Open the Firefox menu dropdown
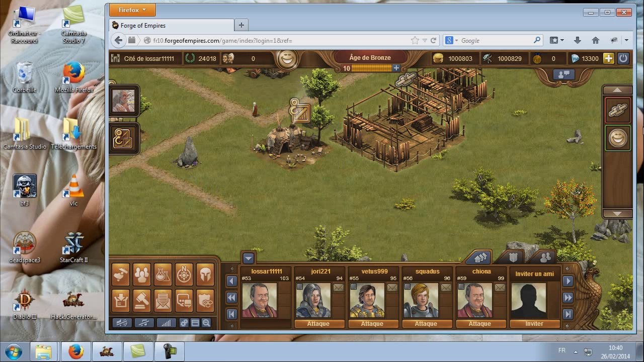This screenshot has width=644, height=362. [x=132, y=10]
